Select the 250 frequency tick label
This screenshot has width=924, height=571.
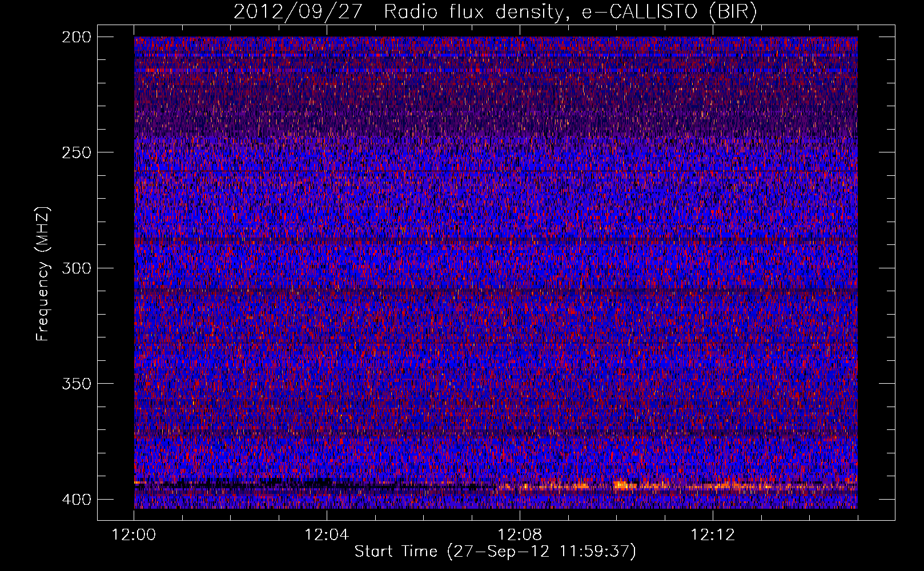(x=75, y=152)
